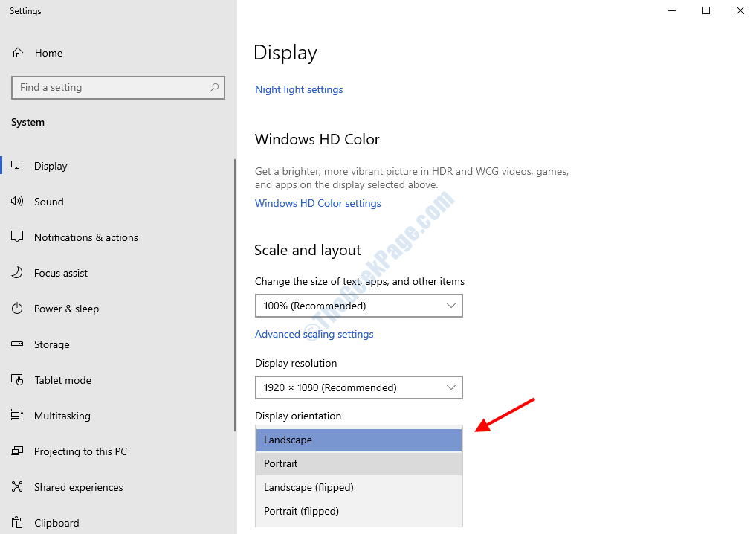Select Portrait orientation from the list

[359, 463]
